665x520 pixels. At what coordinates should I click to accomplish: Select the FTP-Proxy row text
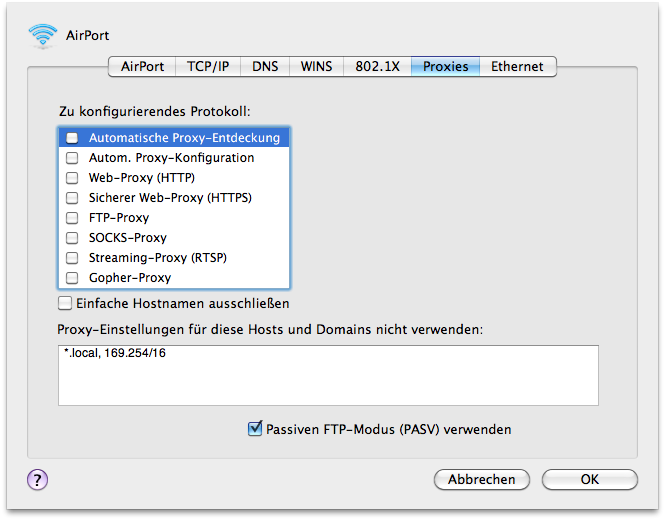click(x=119, y=218)
